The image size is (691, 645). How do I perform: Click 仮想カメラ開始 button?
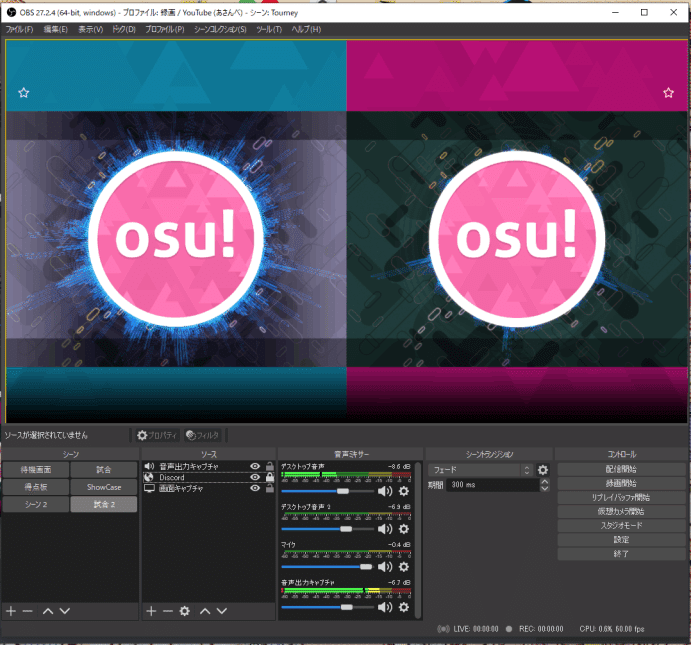coord(621,512)
